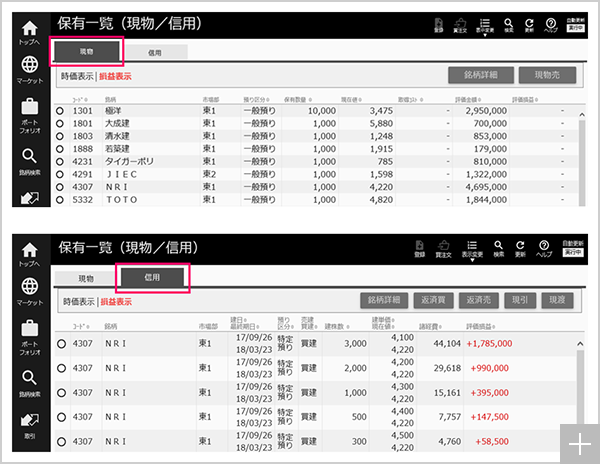Select radio for NRI 3,000-share margin position

(61, 344)
